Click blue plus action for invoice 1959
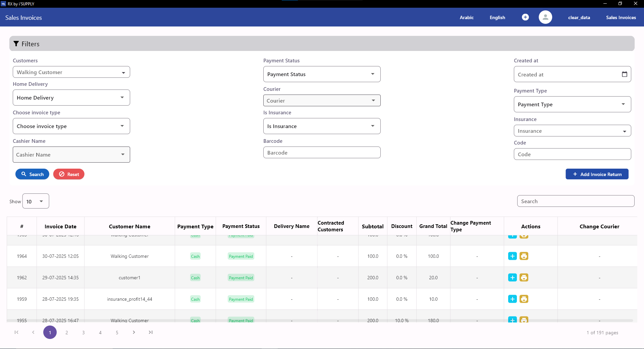Viewport: 644px width, 349px height. 513,299
